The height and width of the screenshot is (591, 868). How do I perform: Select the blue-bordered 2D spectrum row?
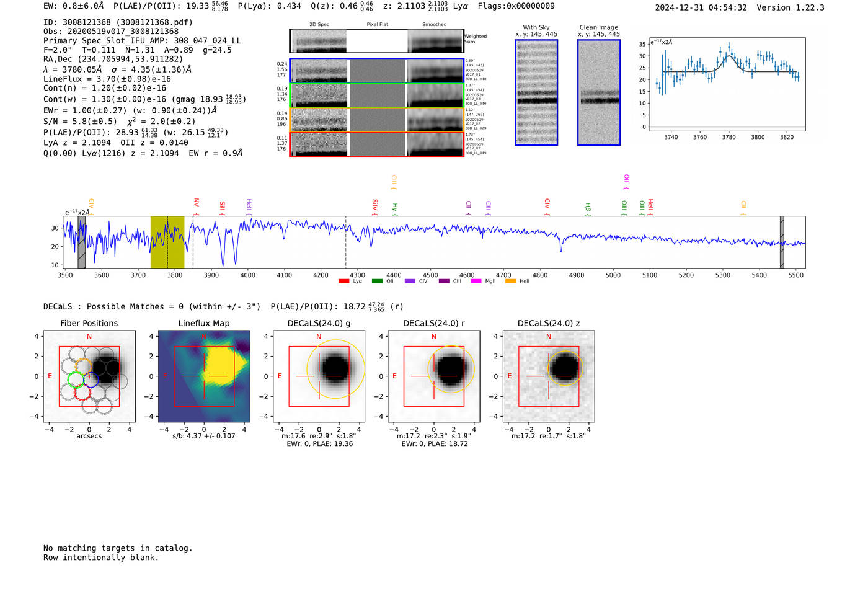(x=376, y=71)
